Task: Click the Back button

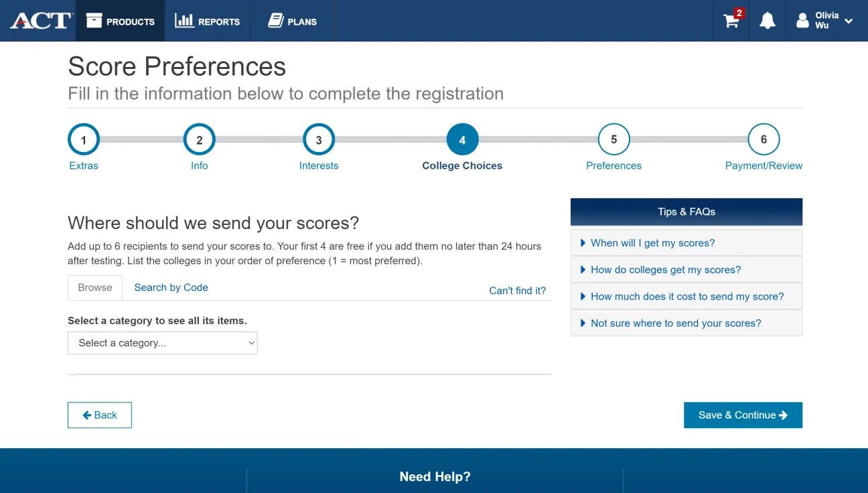Action: point(100,415)
